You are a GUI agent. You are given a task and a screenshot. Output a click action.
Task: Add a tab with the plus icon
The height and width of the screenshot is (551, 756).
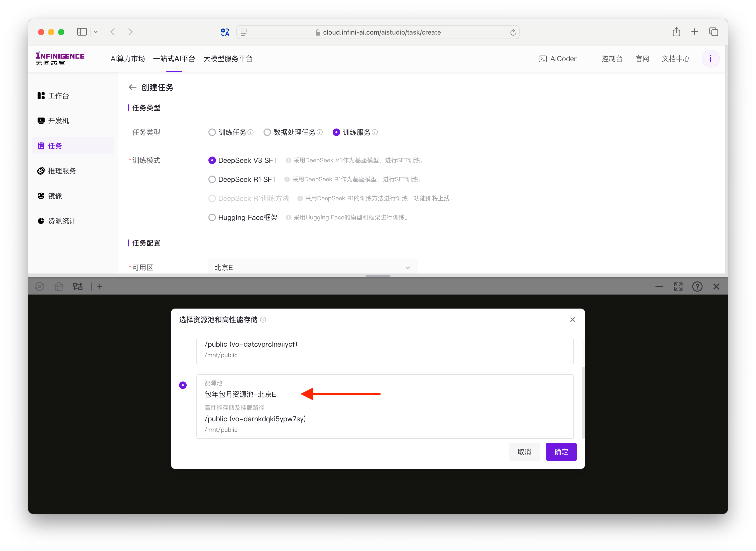[x=99, y=287]
